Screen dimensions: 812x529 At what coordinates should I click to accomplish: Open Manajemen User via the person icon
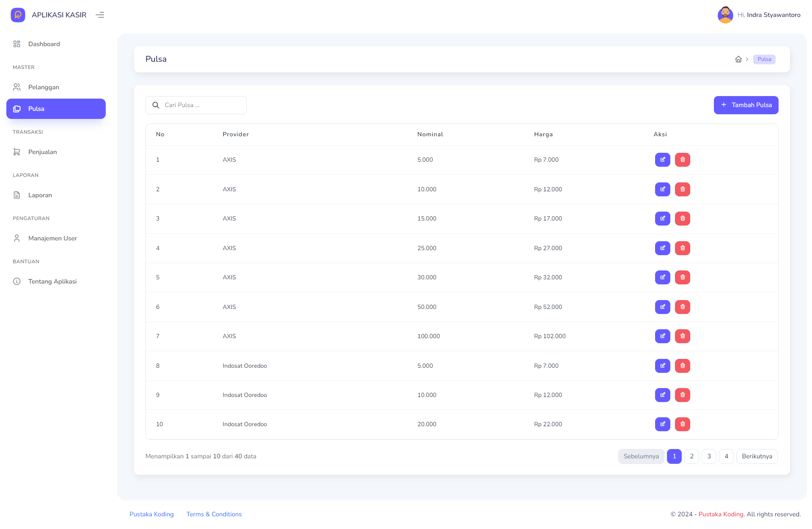[x=17, y=238]
